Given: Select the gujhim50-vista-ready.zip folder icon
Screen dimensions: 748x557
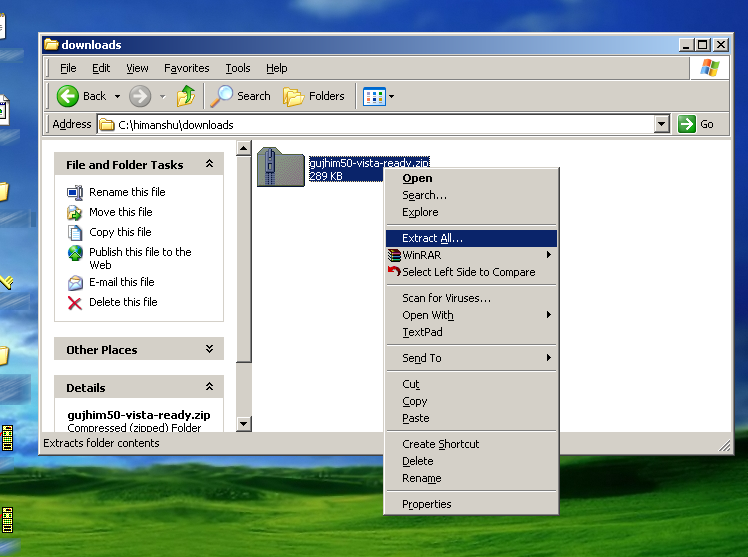Looking at the screenshot, I should click(x=280, y=167).
